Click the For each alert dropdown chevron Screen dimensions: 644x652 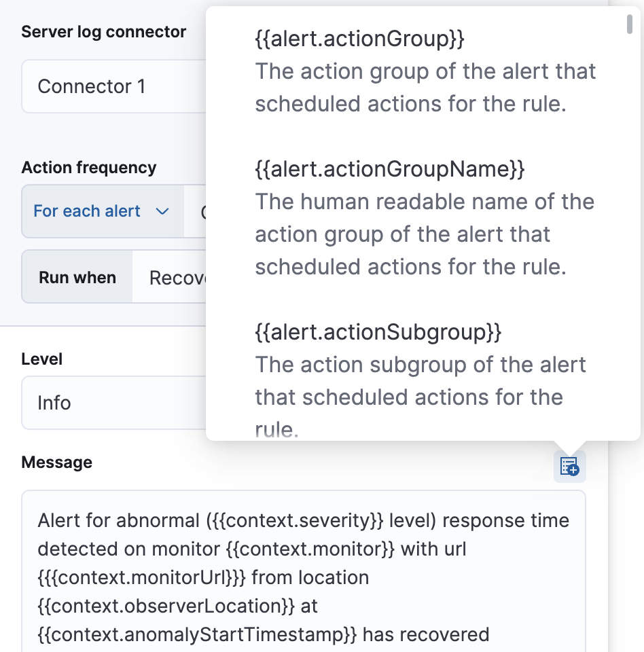tap(162, 211)
